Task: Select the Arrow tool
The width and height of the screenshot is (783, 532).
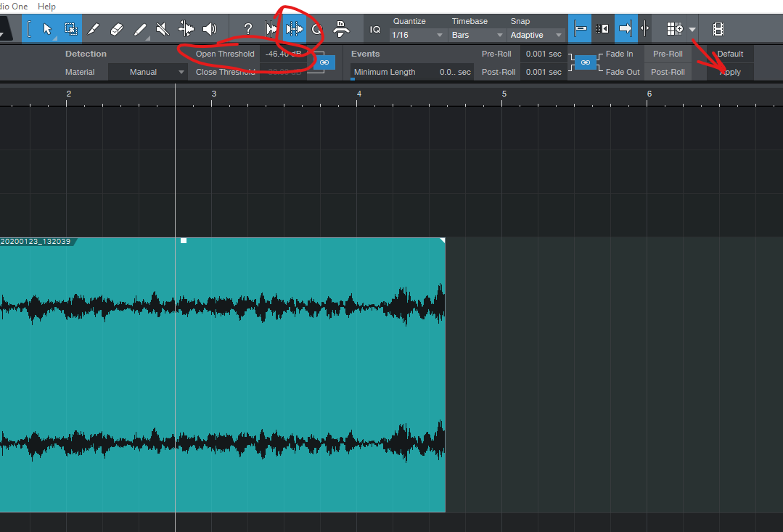Action: (x=47, y=29)
